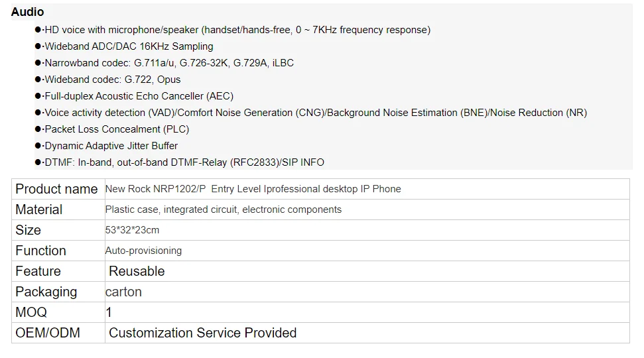Image resolution: width=644 pixels, height=358 pixels.
Task: Select the New Rock NRP1202/P product text
Action: tap(253, 189)
